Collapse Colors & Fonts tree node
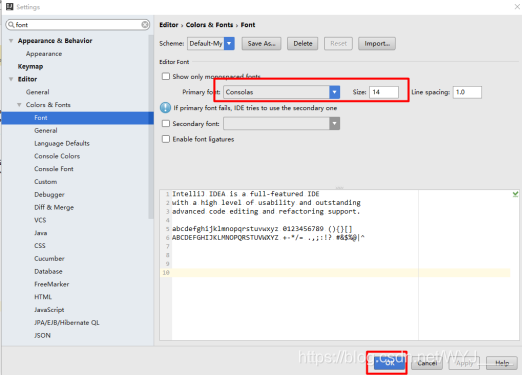This screenshot has height=376, width=523. pos(19,105)
